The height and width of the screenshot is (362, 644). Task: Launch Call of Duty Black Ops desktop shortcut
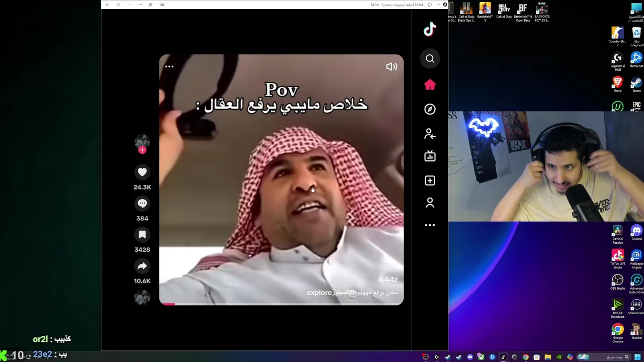tap(466, 13)
